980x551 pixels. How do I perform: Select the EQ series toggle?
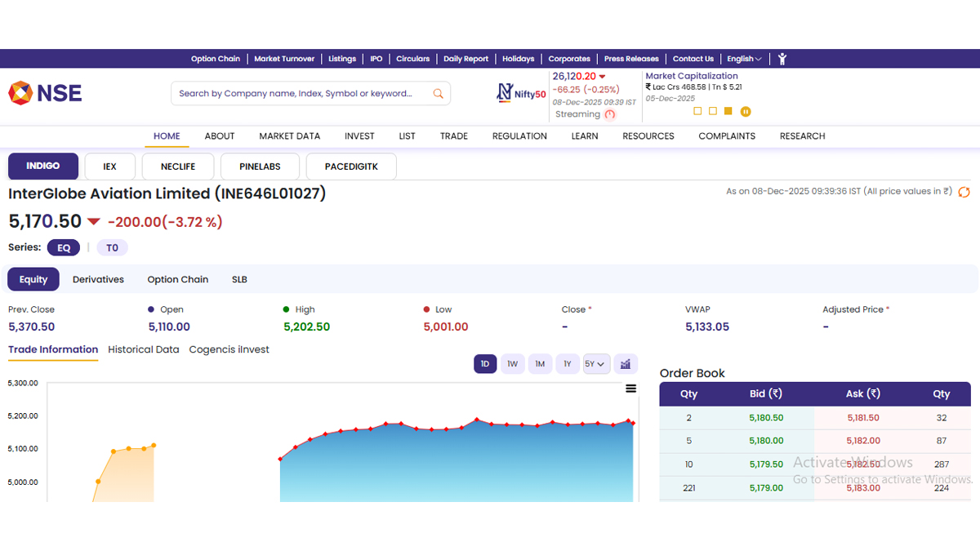64,248
